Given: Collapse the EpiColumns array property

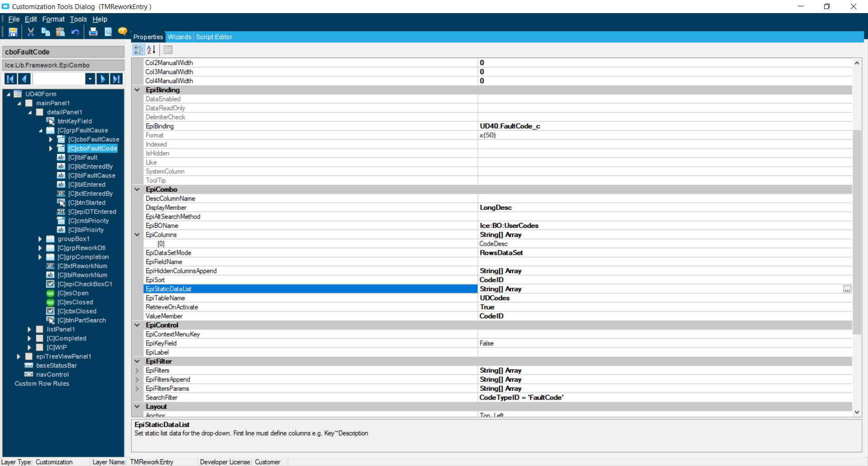Looking at the screenshot, I should point(137,234).
